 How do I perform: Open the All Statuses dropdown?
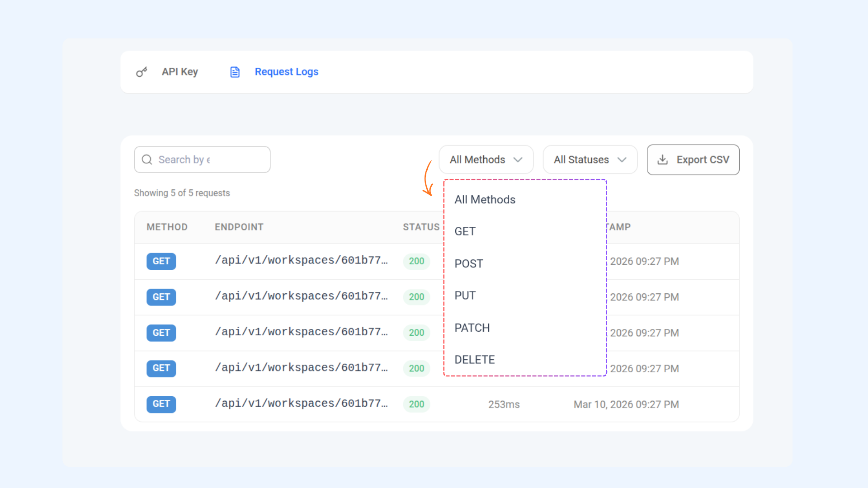(x=590, y=160)
